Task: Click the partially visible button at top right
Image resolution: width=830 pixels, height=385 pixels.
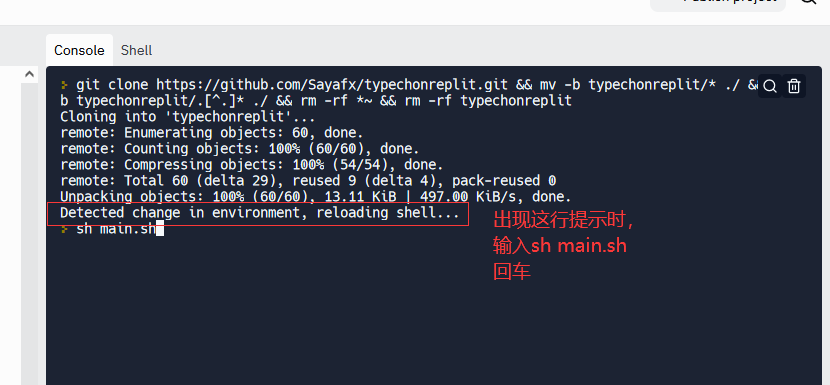Action: pos(718,3)
